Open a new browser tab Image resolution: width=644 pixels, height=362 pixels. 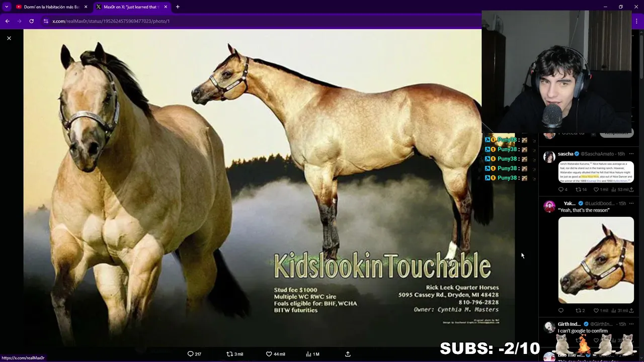pos(178,7)
